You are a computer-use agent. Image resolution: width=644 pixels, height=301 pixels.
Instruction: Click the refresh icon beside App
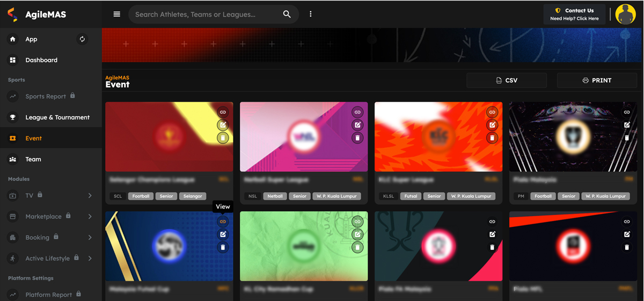(x=82, y=39)
